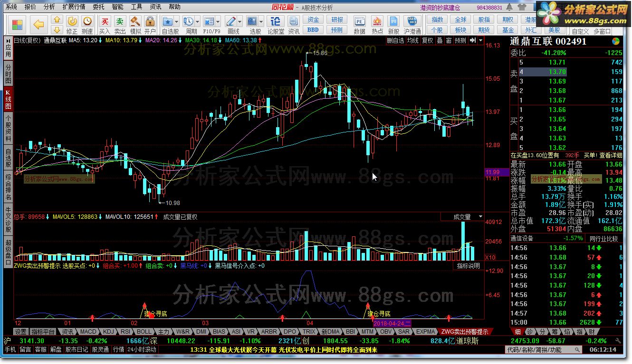
Task: Click the 指标说明 button
Action: 469,266
